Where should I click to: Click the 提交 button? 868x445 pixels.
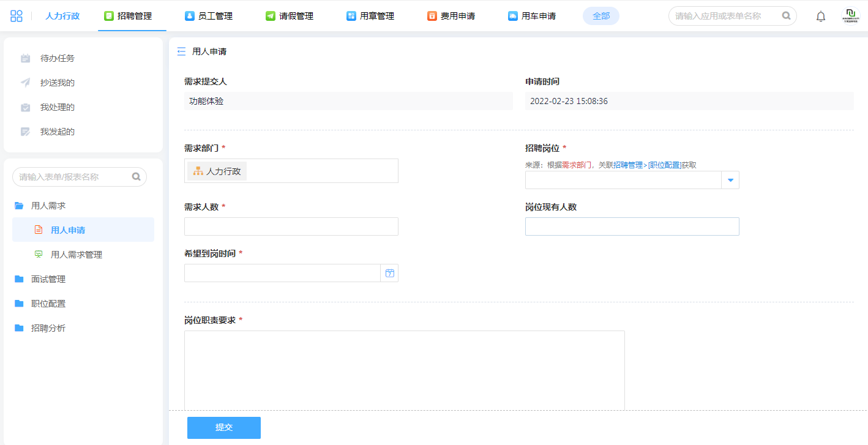[x=224, y=428]
